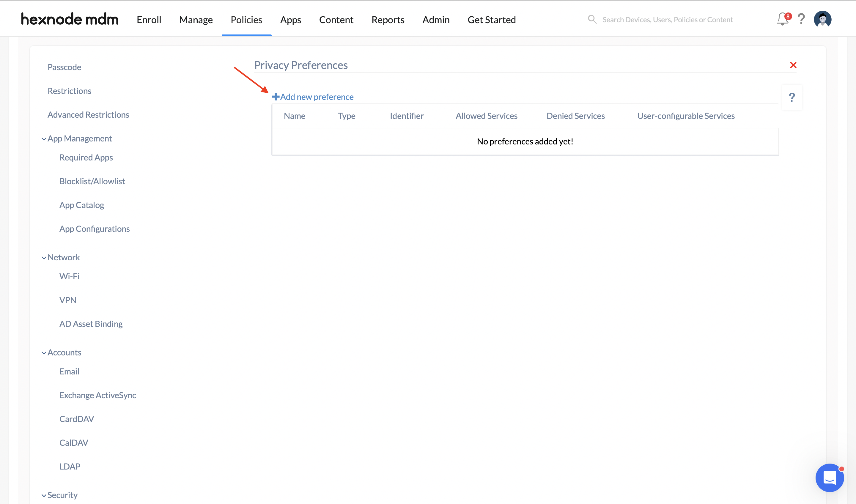Close the Privacy Preferences panel

[793, 65]
